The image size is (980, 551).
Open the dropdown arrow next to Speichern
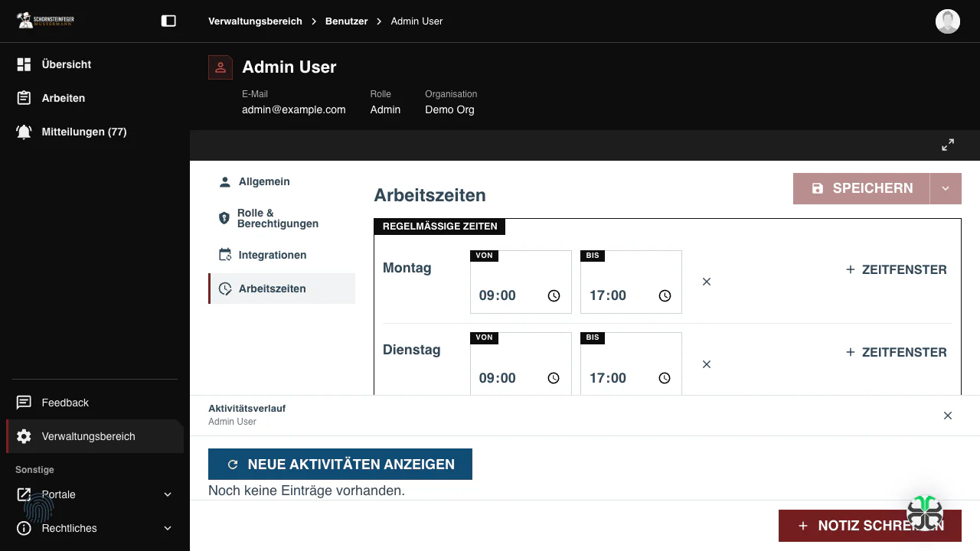coord(946,188)
